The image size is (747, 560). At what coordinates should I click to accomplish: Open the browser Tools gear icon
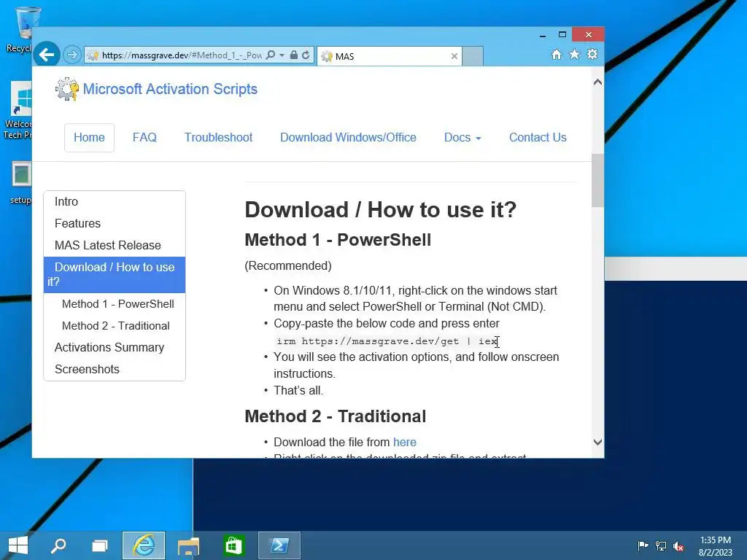coord(592,54)
